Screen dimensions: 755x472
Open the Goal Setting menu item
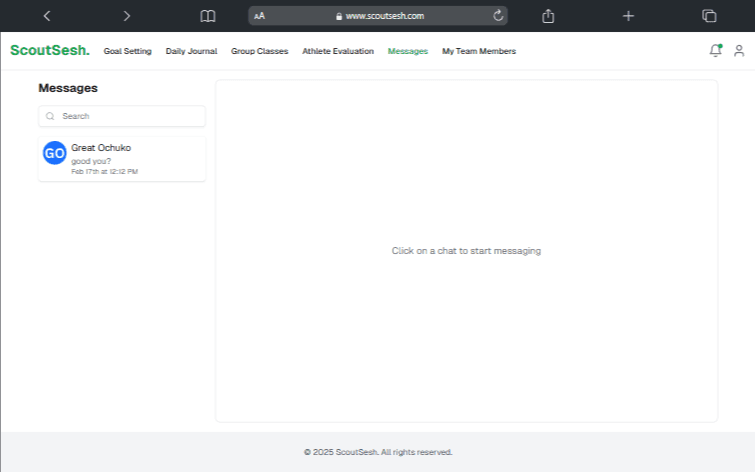(128, 51)
